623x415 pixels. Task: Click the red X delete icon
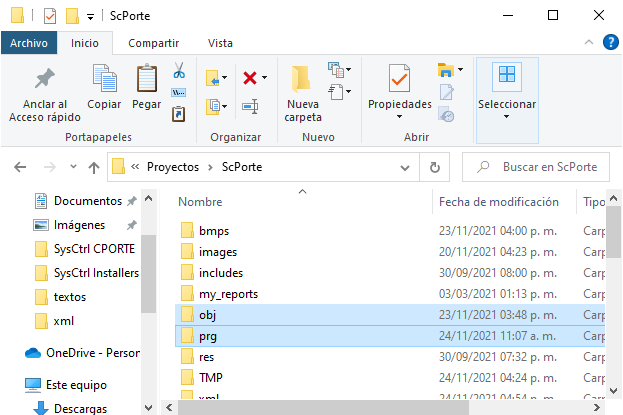(x=250, y=78)
